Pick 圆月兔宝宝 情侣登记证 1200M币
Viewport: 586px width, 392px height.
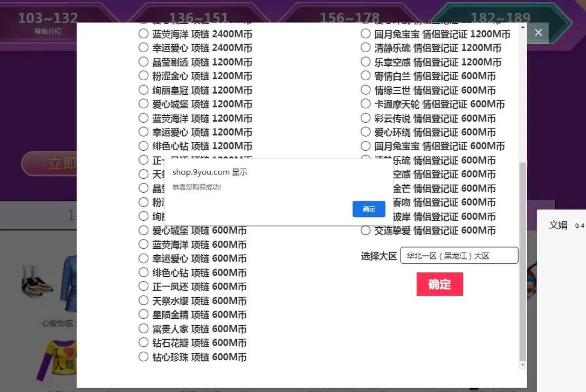(365, 33)
